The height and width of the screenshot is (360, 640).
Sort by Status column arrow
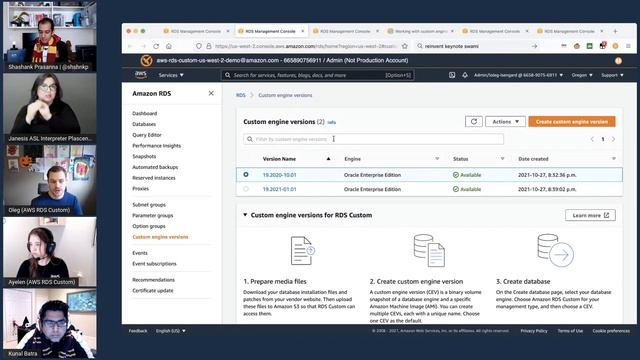click(x=502, y=159)
